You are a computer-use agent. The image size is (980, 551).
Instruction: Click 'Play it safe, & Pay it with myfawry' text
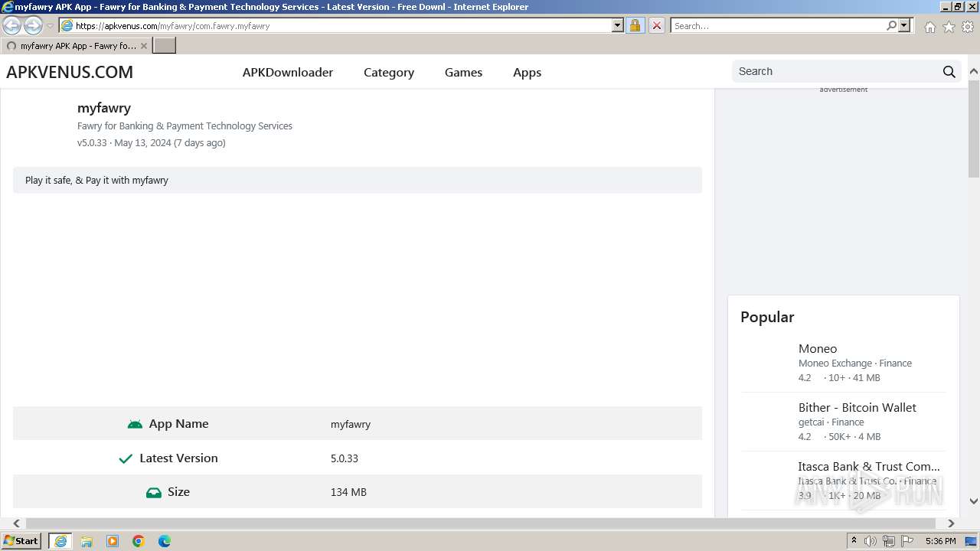[96, 180]
